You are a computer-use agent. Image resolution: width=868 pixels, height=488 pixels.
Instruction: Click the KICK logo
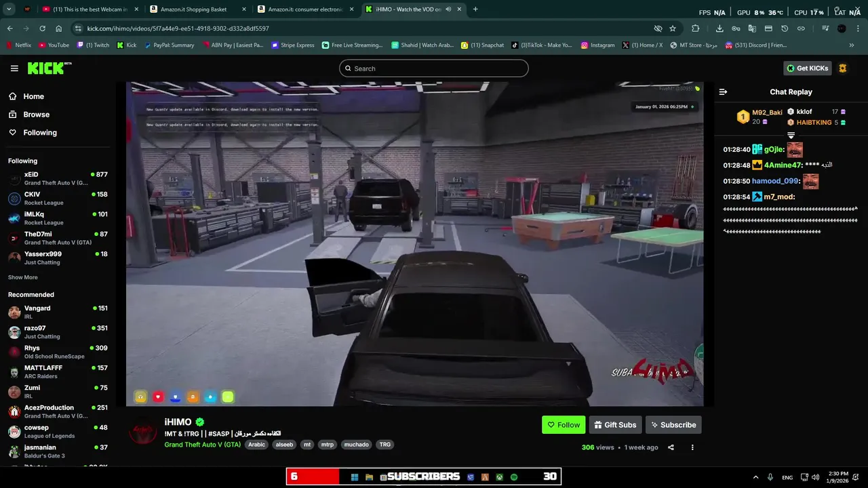point(49,68)
